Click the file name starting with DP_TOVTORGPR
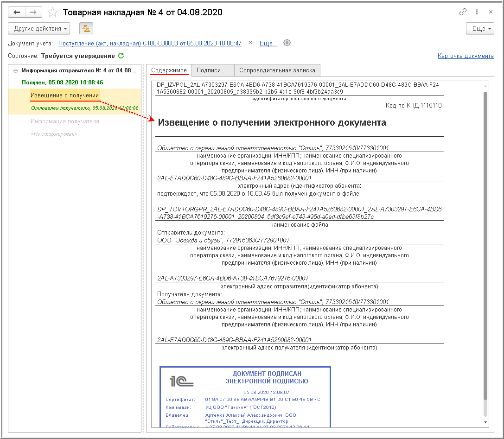The height and width of the screenshot is (439, 504). tap(299, 213)
